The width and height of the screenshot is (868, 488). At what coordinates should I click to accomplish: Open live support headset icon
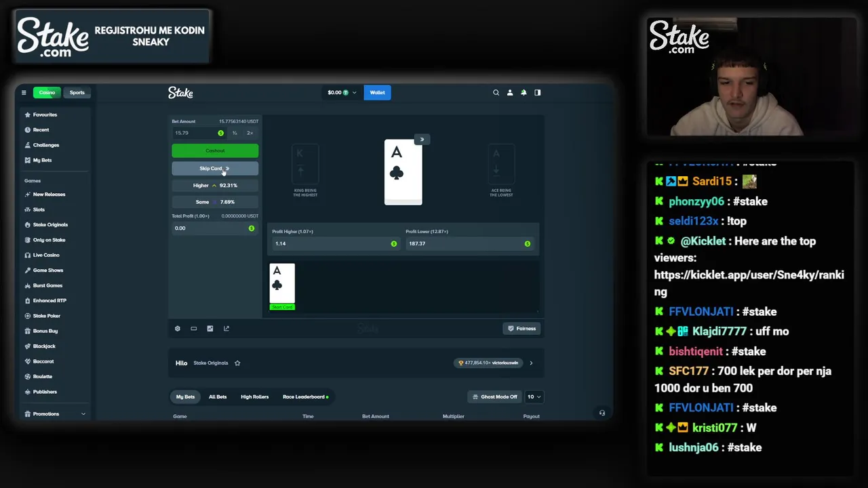click(602, 413)
